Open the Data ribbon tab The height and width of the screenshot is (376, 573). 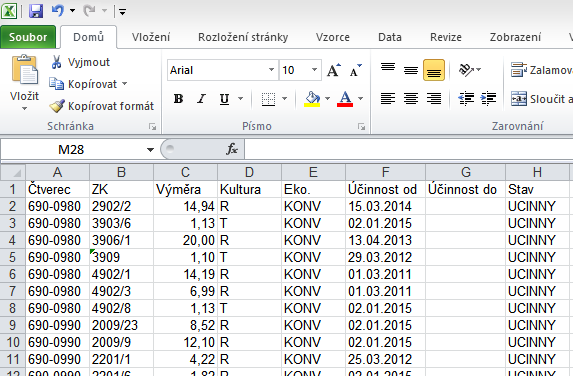click(x=390, y=37)
